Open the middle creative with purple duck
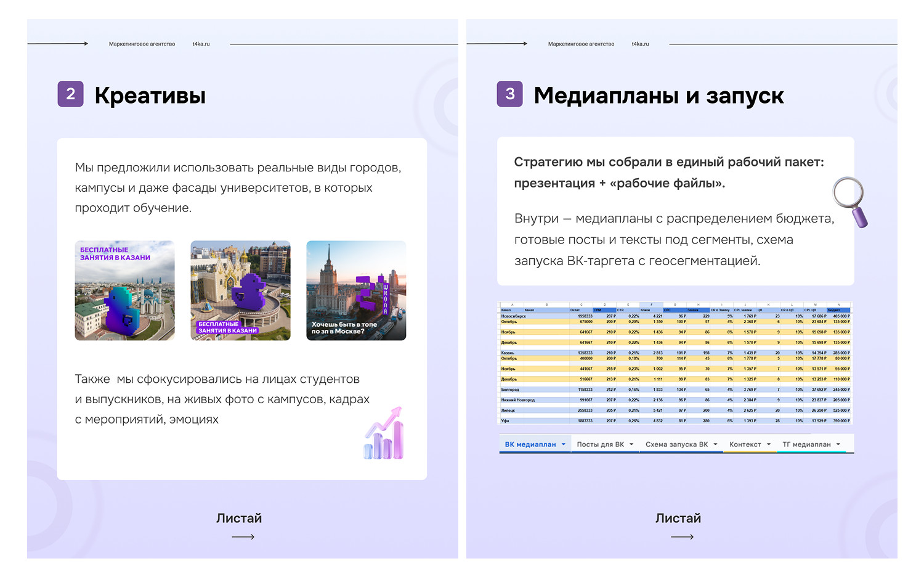924x577 pixels. click(x=240, y=290)
